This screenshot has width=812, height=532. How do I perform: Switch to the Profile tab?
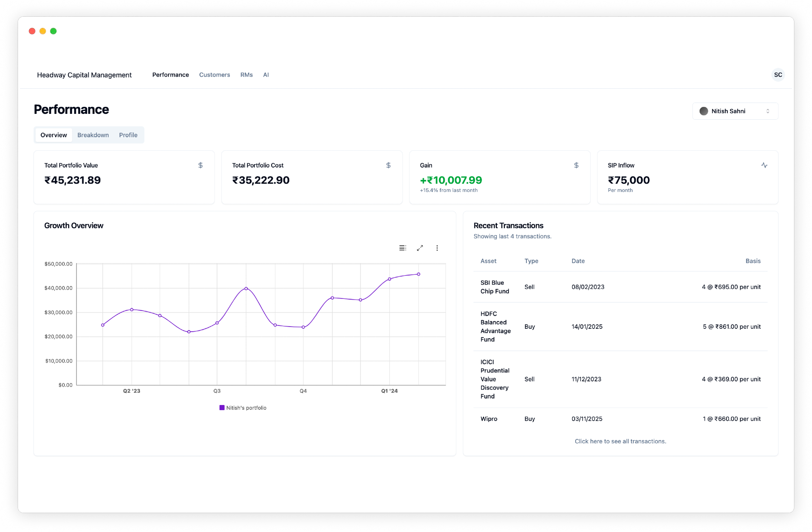pyautogui.click(x=128, y=135)
